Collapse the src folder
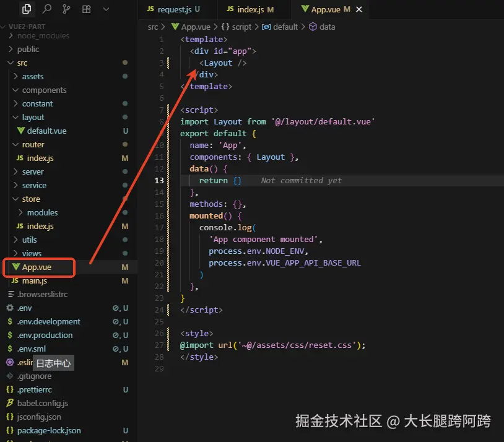The image size is (504, 442). tap(22, 63)
